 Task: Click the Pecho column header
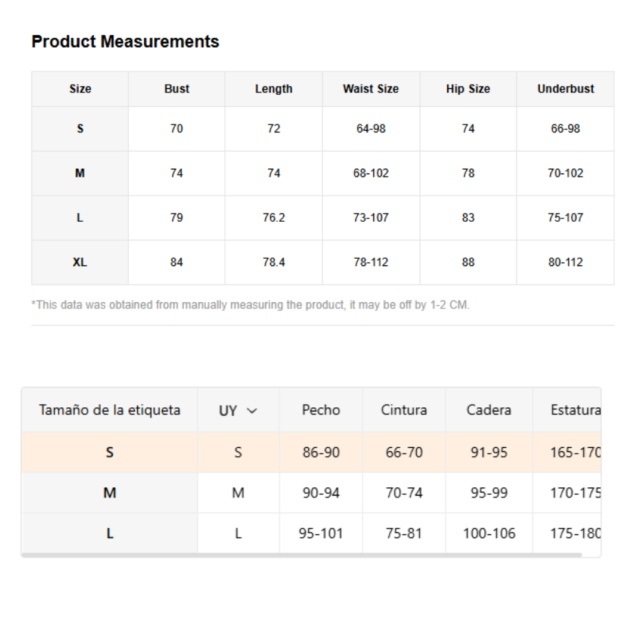(321, 410)
